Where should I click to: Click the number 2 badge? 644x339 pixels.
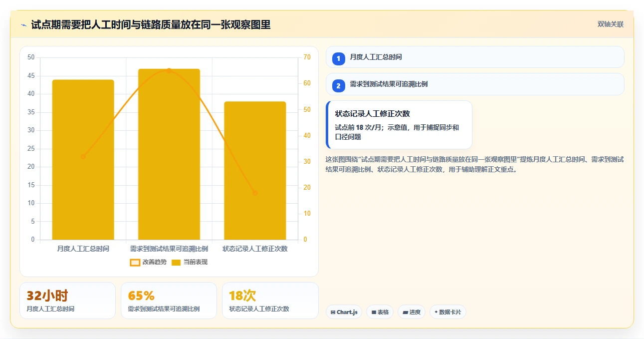click(339, 86)
